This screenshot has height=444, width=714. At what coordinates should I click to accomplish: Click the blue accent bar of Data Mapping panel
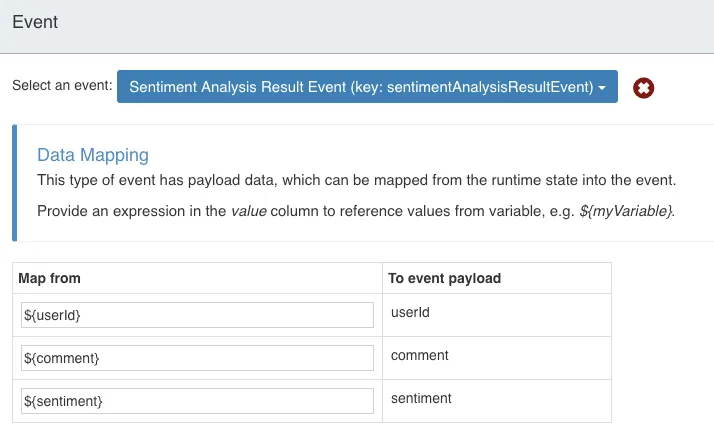coord(15,183)
